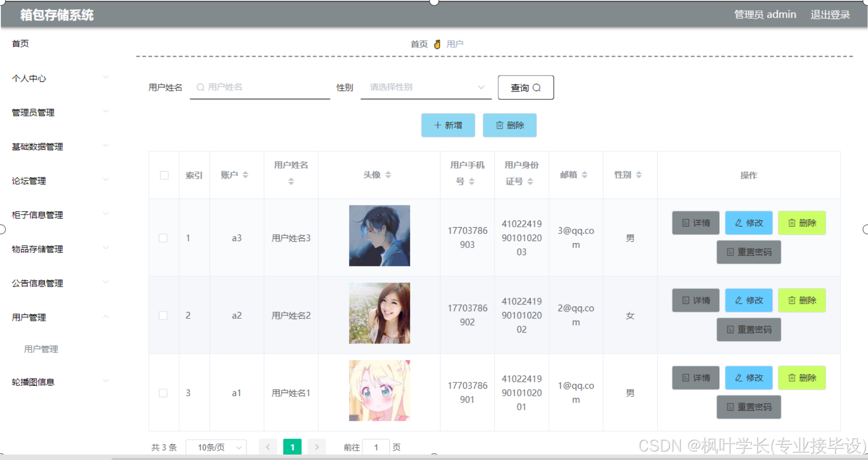Click the 共 3 条 total count
This screenshot has height=460, width=868.
click(164, 447)
